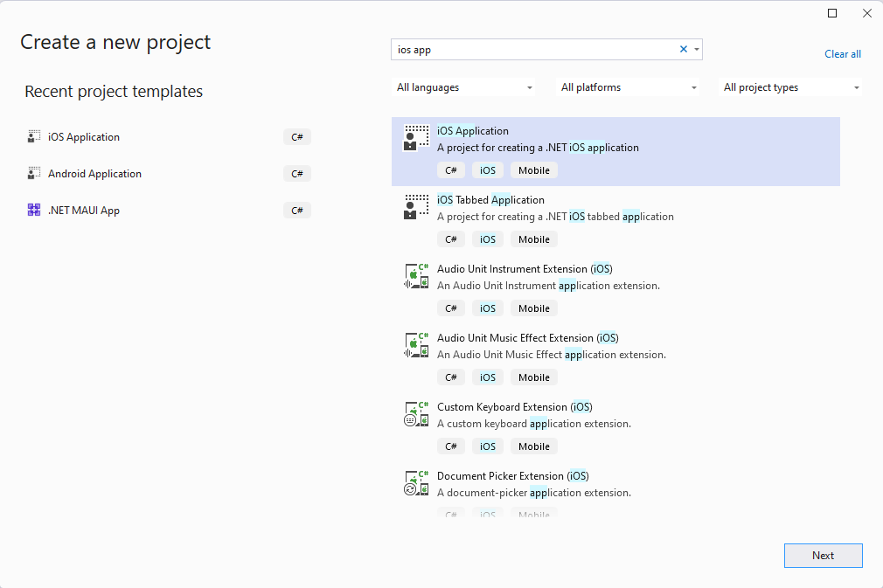Click description 'A project for creating a .NET iOS tabbed application'
Screen dimensions: 883x588
tap(555, 217)
